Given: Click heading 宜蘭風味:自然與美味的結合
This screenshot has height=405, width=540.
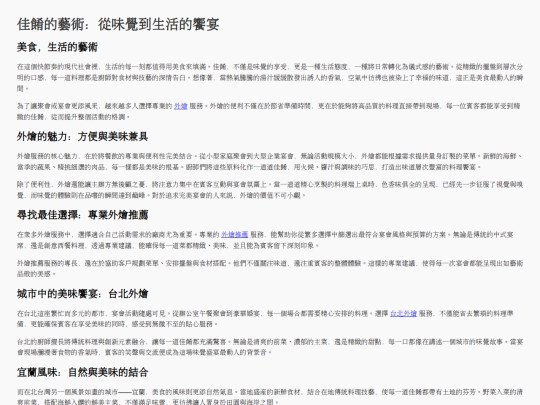Looking at the screenshot, I should click(82, 372).
